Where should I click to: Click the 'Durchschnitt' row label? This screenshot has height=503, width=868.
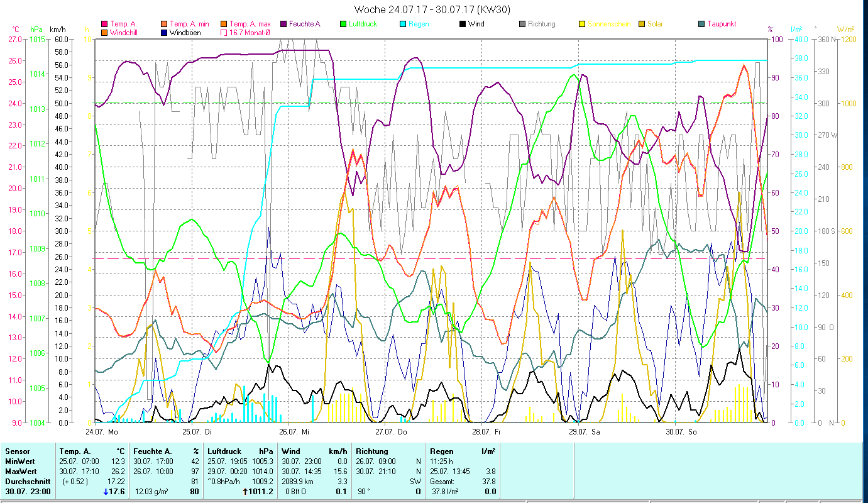27,481
